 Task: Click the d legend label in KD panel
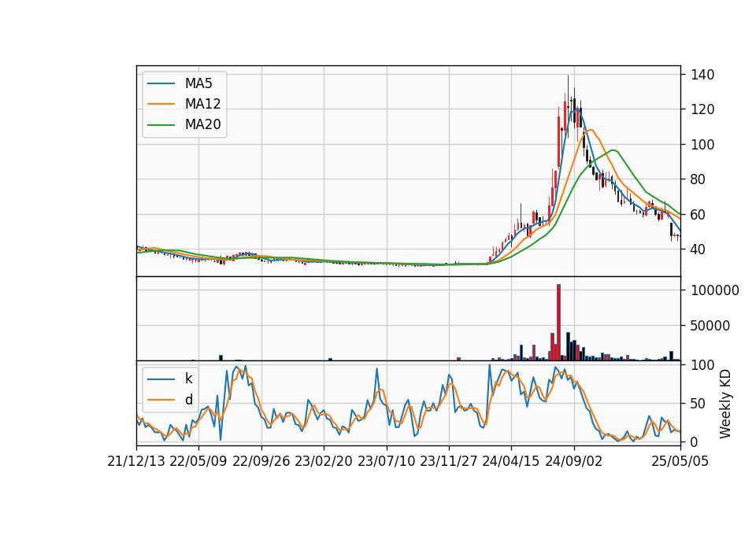188,400
